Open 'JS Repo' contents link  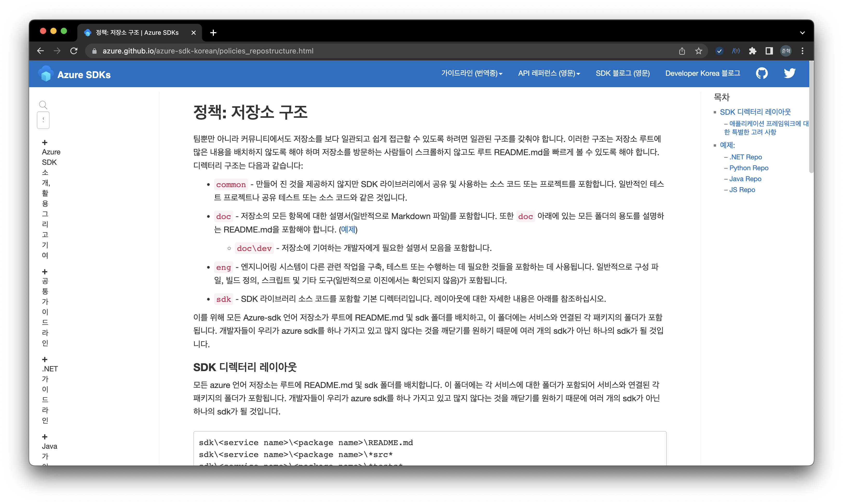point(742,190)
